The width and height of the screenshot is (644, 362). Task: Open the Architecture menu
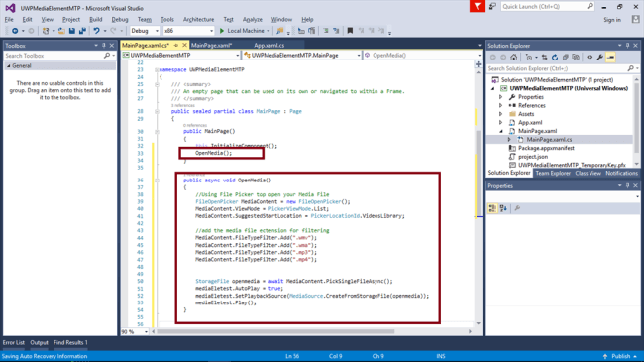tap(199, 19)
